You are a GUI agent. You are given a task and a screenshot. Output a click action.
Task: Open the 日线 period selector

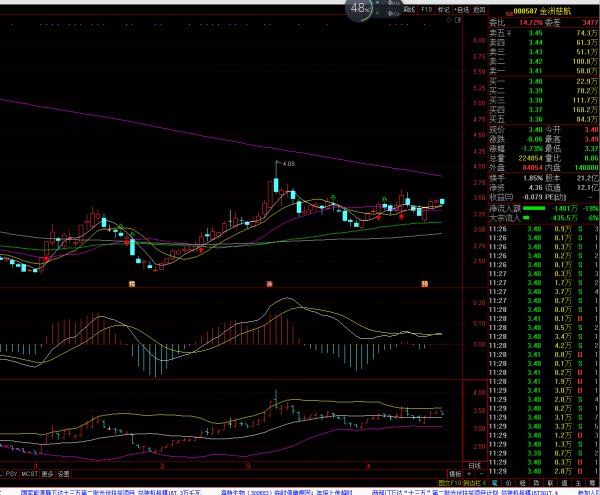(475, 465)
